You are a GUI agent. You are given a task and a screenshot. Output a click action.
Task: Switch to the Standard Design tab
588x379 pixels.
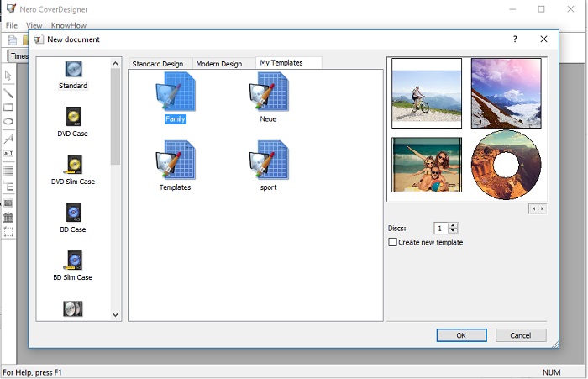158,64
